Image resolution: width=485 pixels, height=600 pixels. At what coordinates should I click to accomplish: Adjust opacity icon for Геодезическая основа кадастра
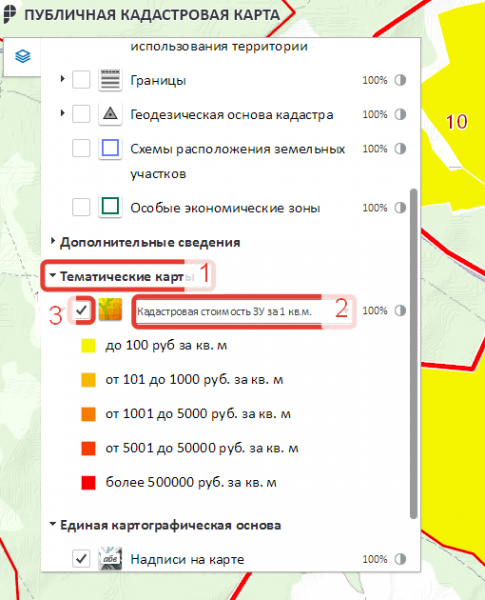(400, 114)
